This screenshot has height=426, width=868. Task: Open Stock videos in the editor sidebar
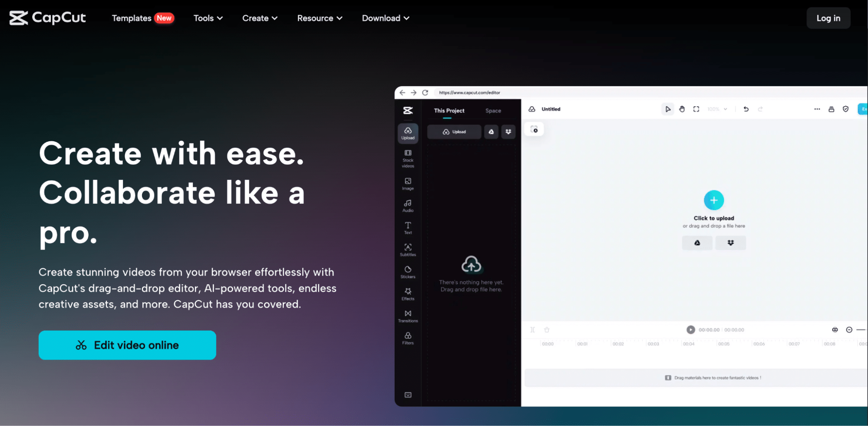[x=408, y=159]
